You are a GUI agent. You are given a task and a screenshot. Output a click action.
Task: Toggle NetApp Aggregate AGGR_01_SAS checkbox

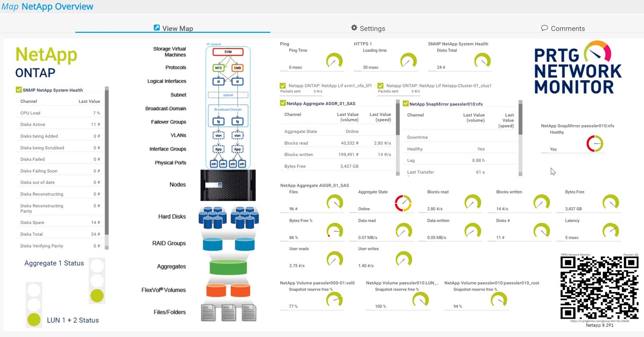pos(283,103)
